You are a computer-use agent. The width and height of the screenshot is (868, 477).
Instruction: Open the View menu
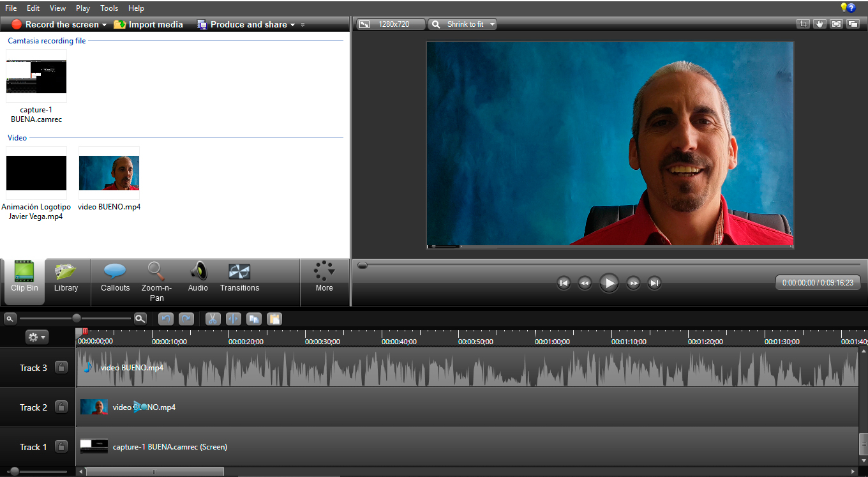coord(57,8)
